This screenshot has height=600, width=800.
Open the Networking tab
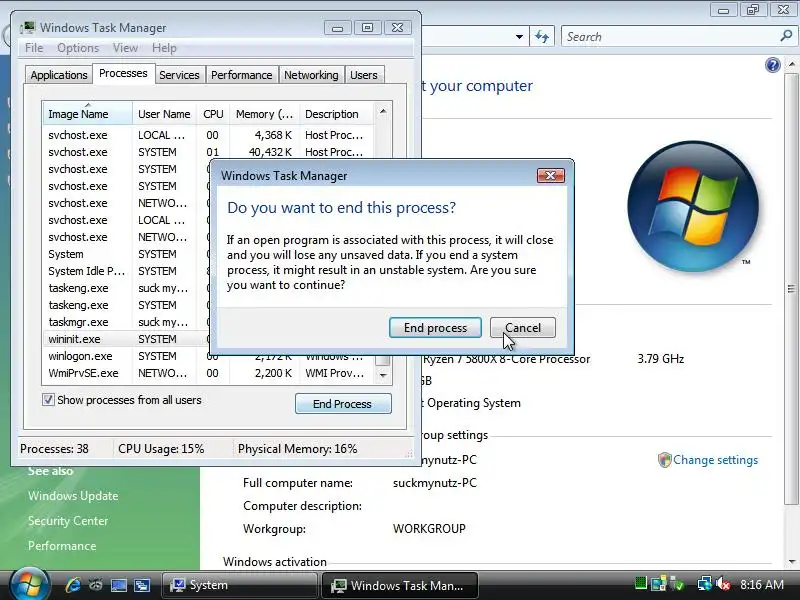point(311,74)
